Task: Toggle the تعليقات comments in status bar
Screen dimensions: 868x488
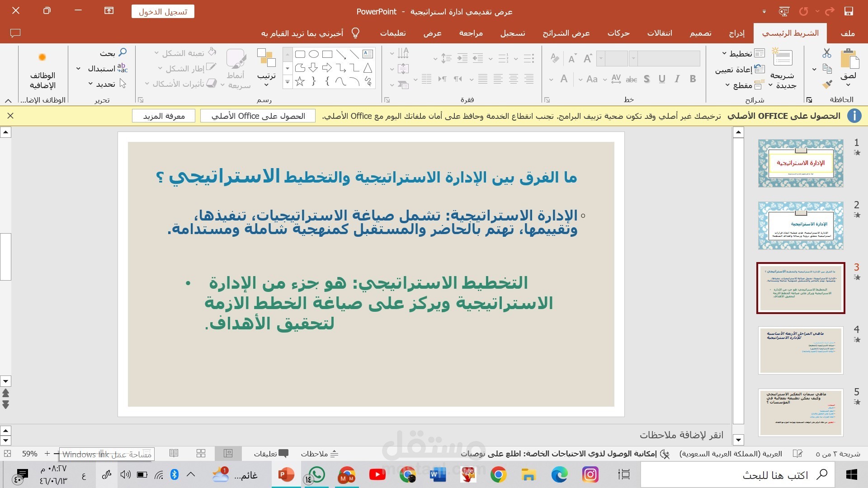Action: pos(271,454)
